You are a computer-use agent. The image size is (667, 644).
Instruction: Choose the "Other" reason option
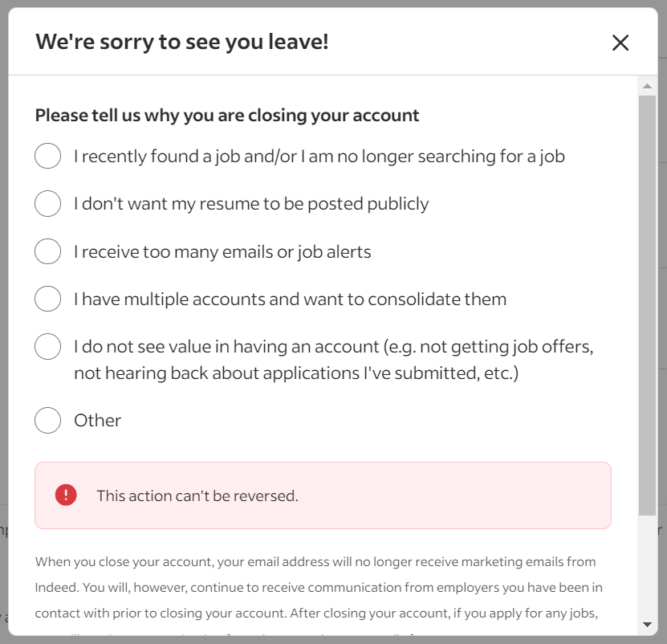tap(98, 420)
